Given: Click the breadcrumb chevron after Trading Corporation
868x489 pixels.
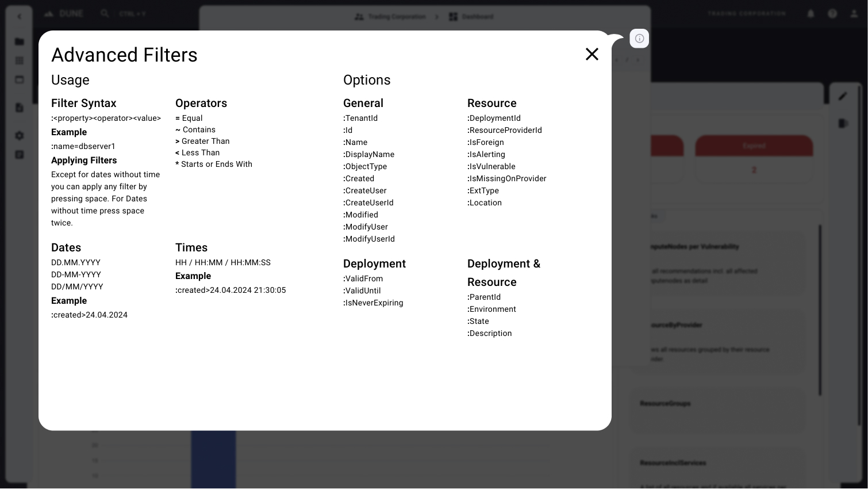Looking at the screenshot, I should coord(437,17).
